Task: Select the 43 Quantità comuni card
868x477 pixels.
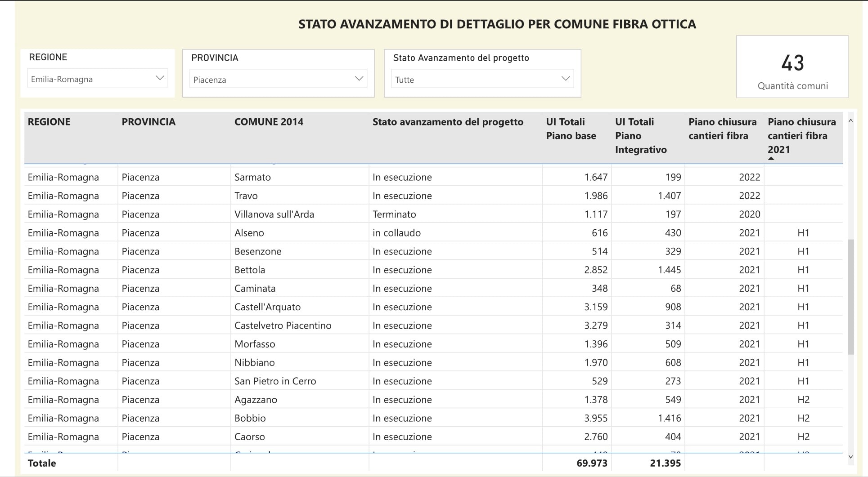Action: [x=792, y=67]
